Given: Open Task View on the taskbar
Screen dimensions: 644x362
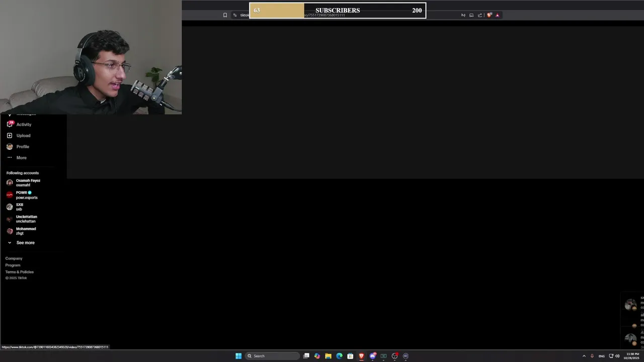Looking at the screenshot, I should (x=306, y=356).
